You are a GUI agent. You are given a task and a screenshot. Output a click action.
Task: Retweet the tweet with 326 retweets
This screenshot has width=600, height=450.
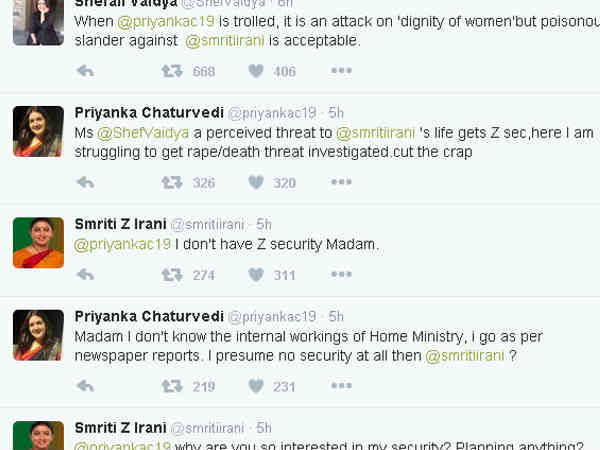173,183
